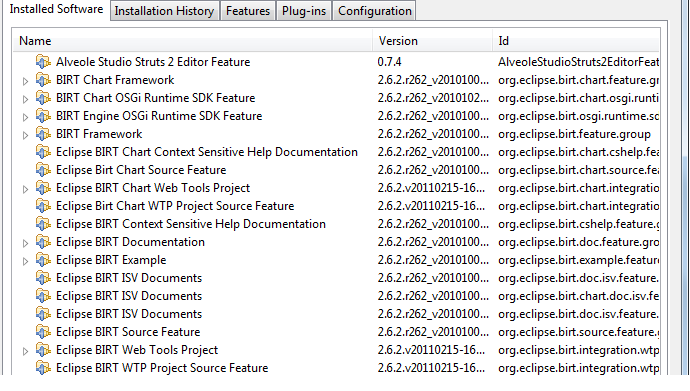This screenshot has height=391, width=690.
Task: Sort the list by the Name column header
Action: pos(193,41)
